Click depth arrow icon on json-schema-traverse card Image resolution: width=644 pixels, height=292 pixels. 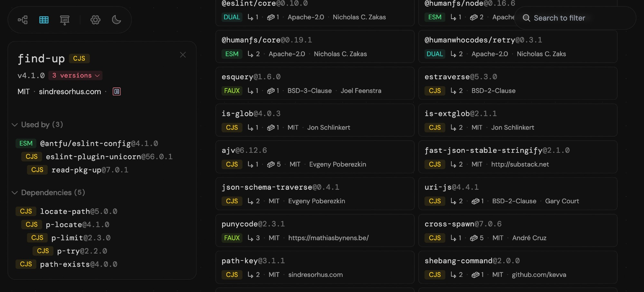(251, 201)
